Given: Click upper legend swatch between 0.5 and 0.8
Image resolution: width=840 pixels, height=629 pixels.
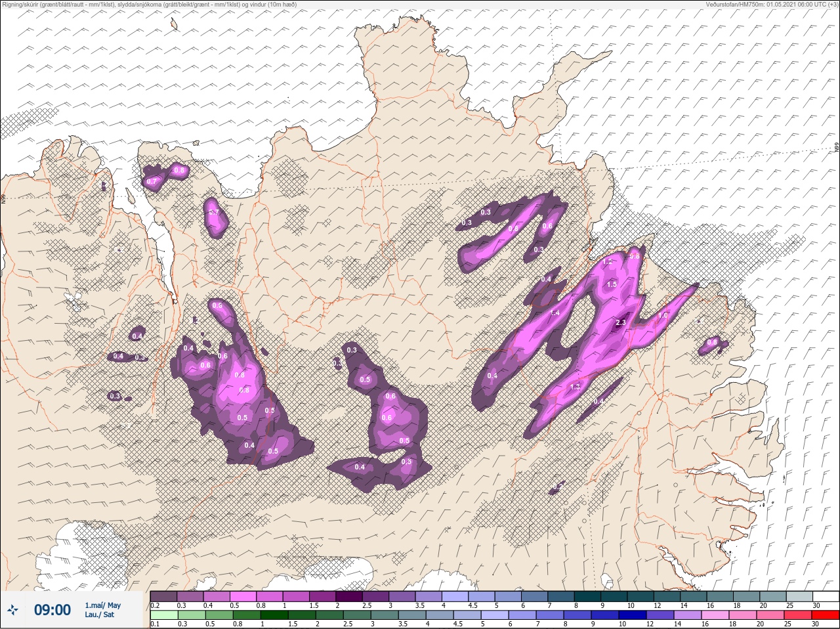Looking at the screenshot, I should [x=244, y=596].
